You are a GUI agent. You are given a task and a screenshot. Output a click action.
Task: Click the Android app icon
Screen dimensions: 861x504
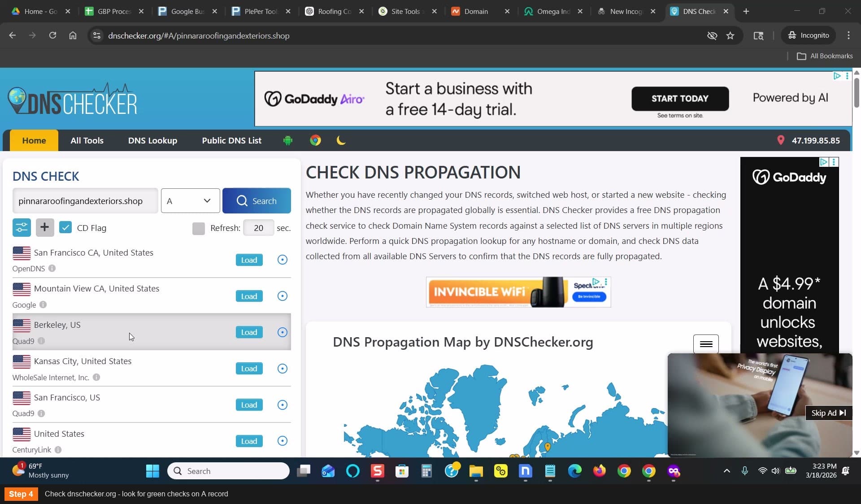click(x=288, y=140)
